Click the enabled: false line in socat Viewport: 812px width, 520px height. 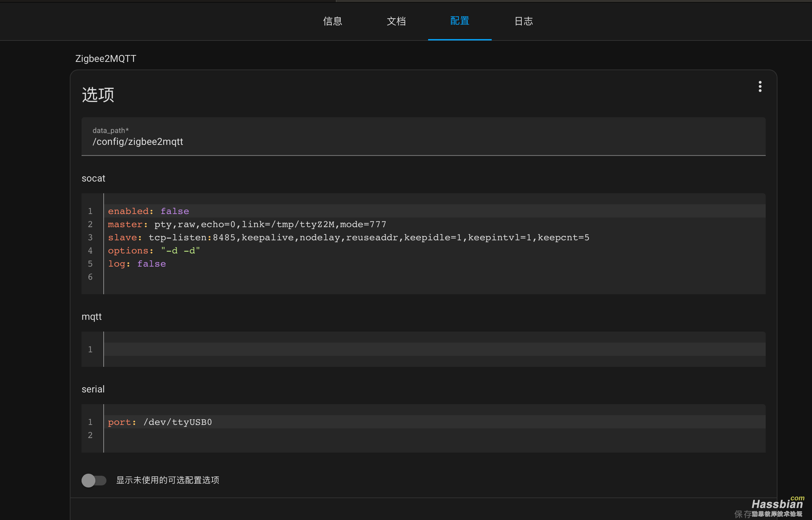pos(435,211)
